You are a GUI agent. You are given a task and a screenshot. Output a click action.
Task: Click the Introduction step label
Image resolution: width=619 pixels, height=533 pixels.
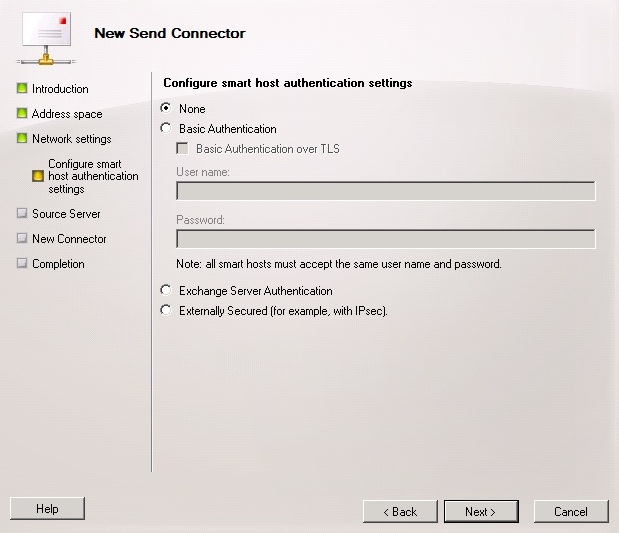click(x=60, y=89)
